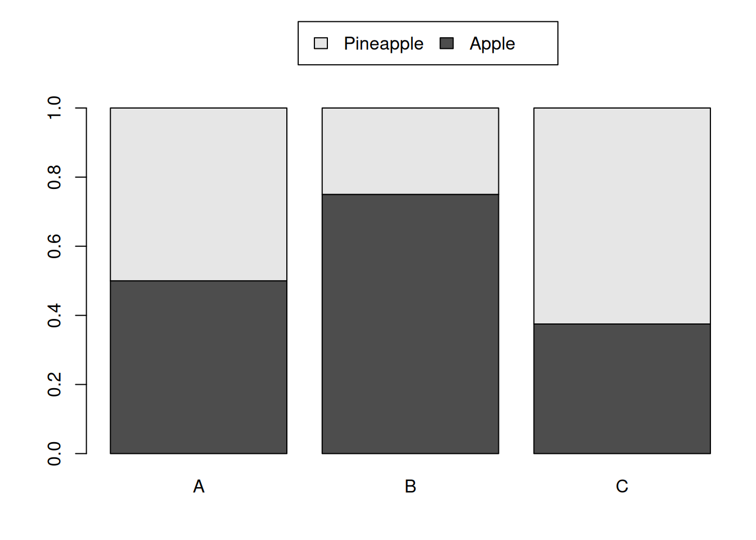Click the boundary line in bar B
The image size is (756, 540).
click(x=410, y=195)
